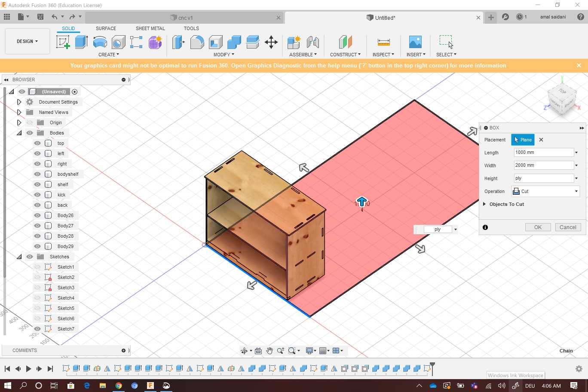This screenshot has height=392, width=588.
Task: Click OK in the Box dialog
Action: coord(538,227)
